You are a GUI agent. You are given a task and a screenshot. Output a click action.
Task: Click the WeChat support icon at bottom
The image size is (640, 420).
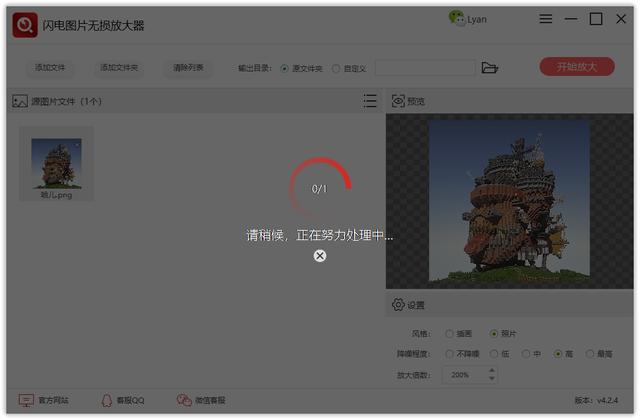(x=184, y=400)
